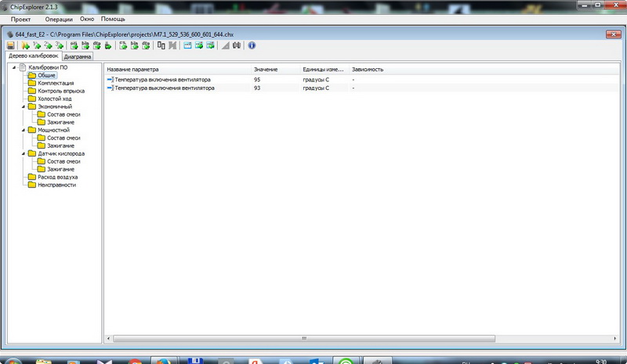The image size is (627, 364).
Task: Click the blue info icon in toolbar
Action: (x=252, y=45)
